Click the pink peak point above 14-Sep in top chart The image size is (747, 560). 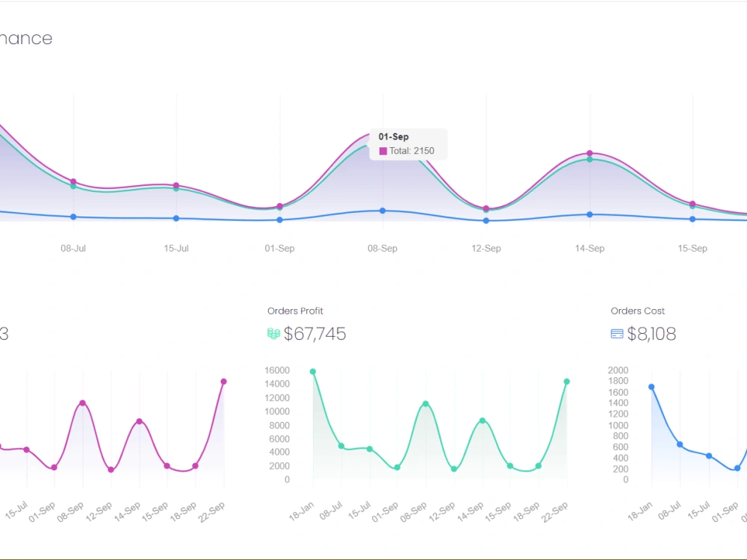coord(590,153)
